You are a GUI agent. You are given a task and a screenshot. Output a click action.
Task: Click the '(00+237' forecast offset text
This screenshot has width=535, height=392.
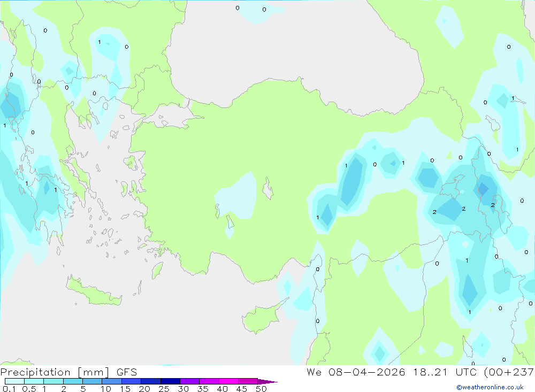pyautogui.click(x=509, y=372)
